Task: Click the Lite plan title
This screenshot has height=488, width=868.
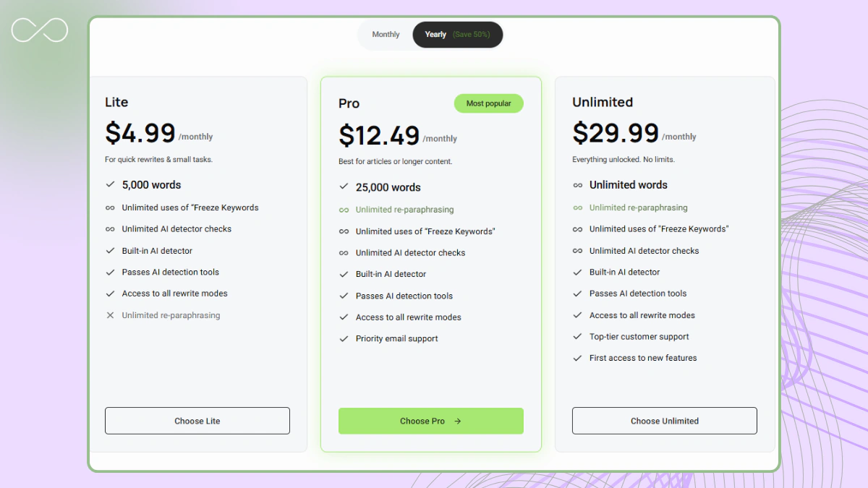Action: tap(116, 102)
